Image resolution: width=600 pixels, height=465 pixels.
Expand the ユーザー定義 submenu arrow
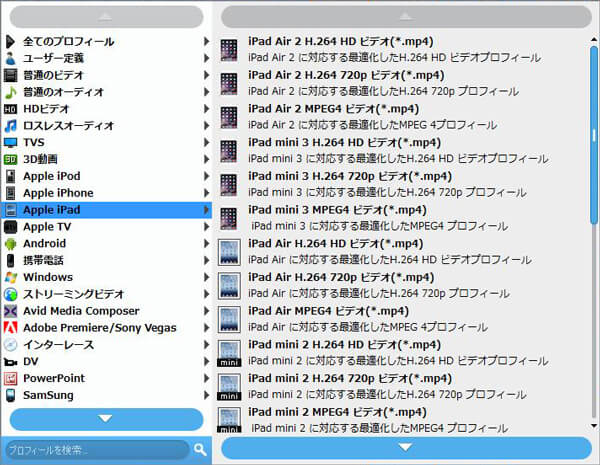tap(206, 58)
